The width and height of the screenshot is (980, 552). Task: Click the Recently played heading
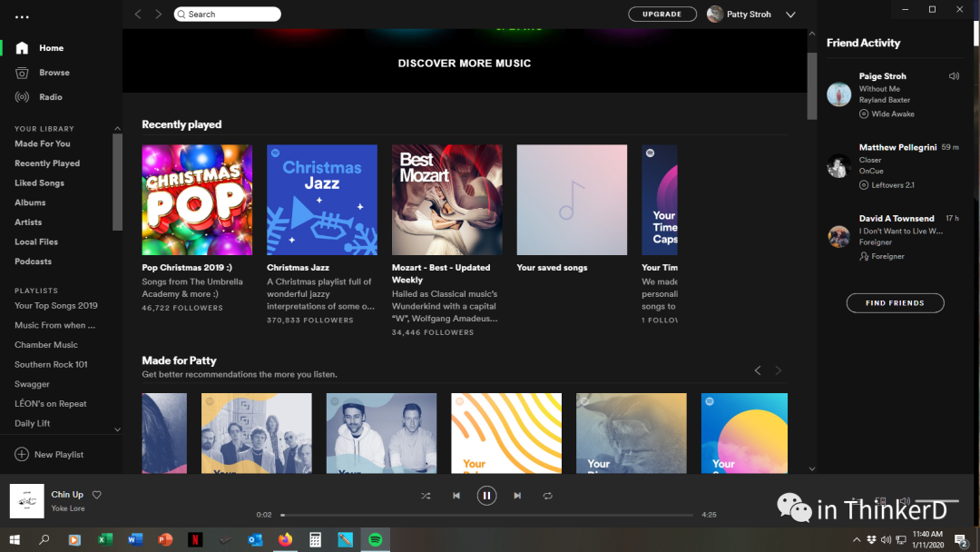click(x=181, y=124)
